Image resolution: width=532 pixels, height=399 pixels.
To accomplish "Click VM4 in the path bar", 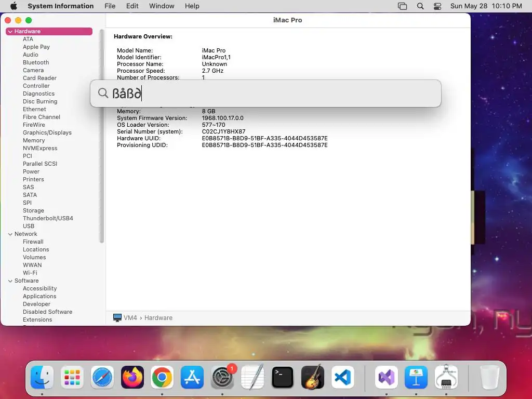I will [130, 318].
